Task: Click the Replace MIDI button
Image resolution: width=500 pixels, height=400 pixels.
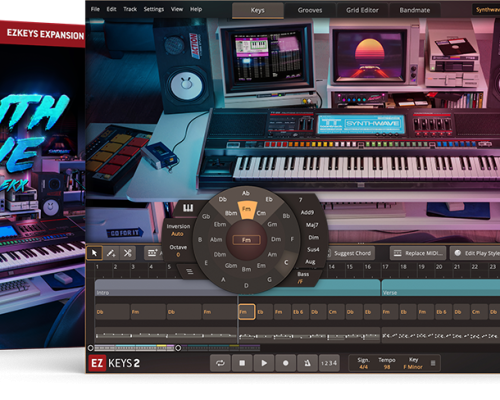Action: (419, 253)
